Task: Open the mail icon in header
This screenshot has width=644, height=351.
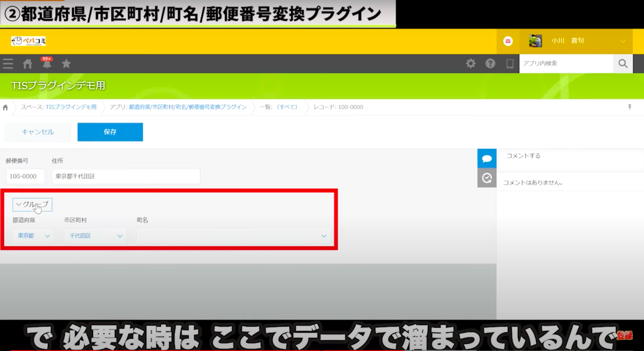Action: click(x=508, y=41)
